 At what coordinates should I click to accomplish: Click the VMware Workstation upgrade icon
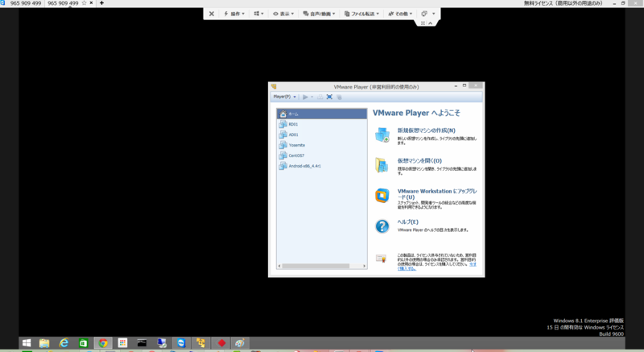pos(382,196)
